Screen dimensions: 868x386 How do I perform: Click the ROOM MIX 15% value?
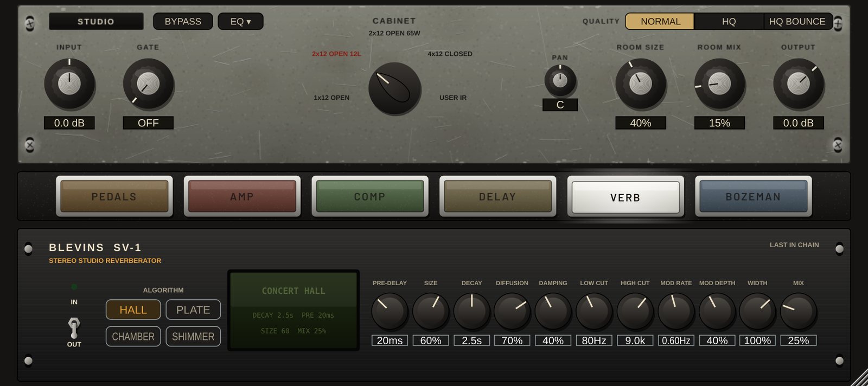(x=719, y=123)
